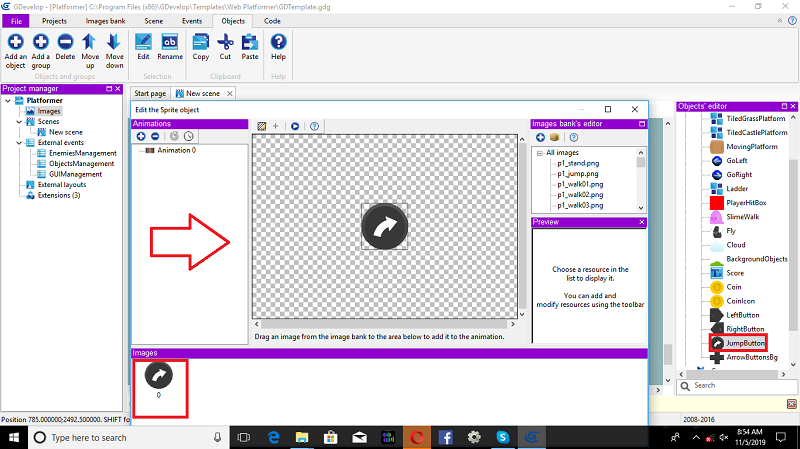
Task: Open Skype from the taskbar
Action: (503, 437)
